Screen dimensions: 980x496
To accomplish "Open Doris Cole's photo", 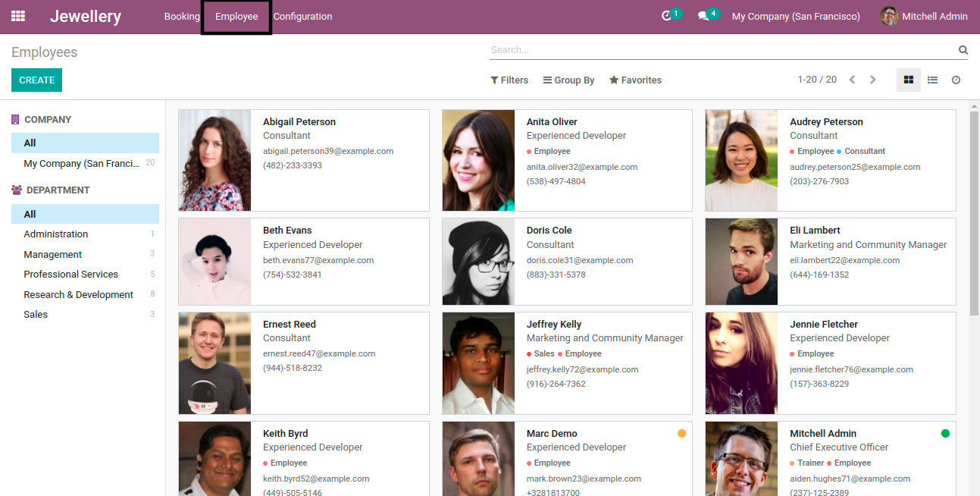I will 478,262.
